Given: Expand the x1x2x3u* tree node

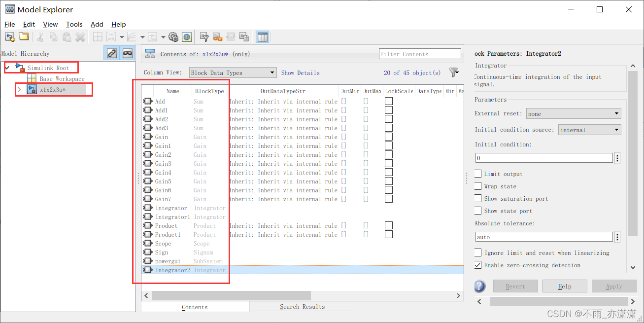Looking at the screenshot, I should coord(19,89).
